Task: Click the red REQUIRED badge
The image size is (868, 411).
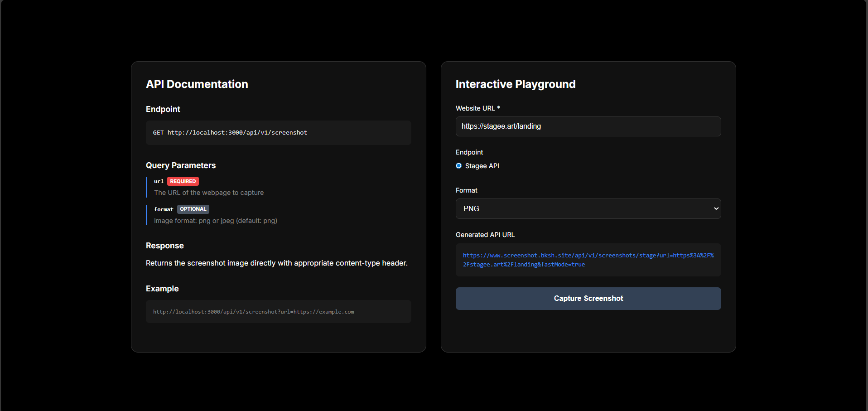Action: pos(183,181)
